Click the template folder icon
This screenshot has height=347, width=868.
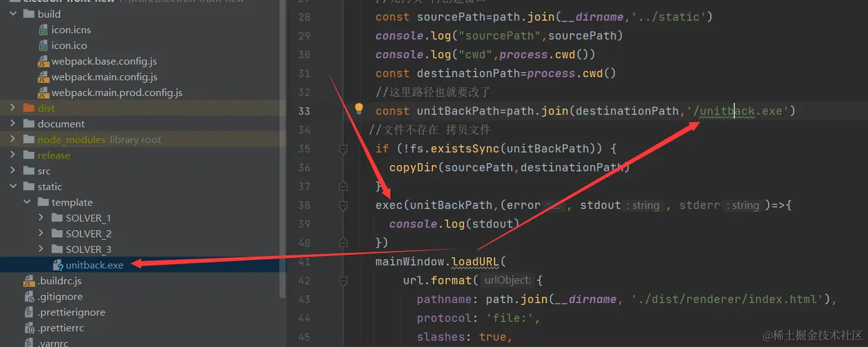[43, 202]
